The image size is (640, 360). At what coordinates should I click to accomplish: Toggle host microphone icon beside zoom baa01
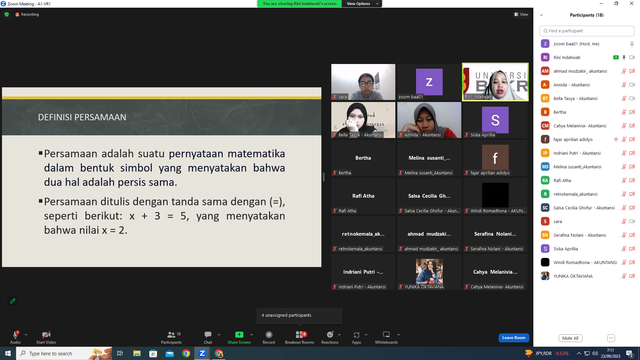(631, 44)
